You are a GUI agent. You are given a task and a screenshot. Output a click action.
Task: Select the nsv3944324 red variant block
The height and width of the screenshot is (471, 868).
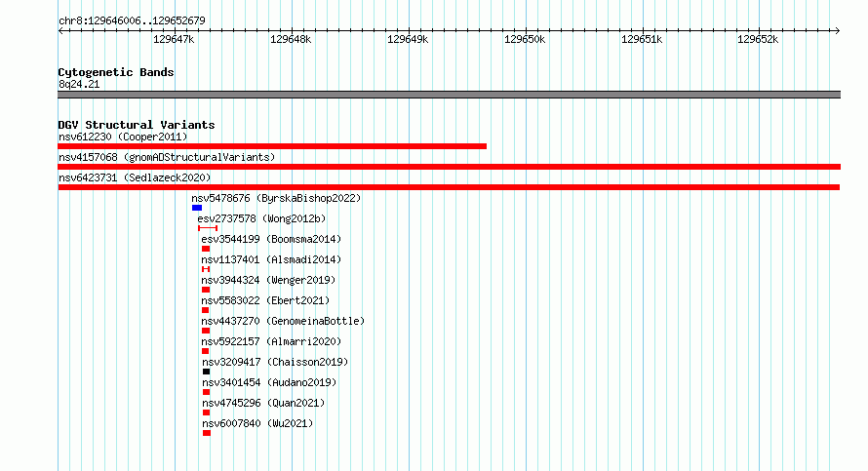click(x=206, y=290)
